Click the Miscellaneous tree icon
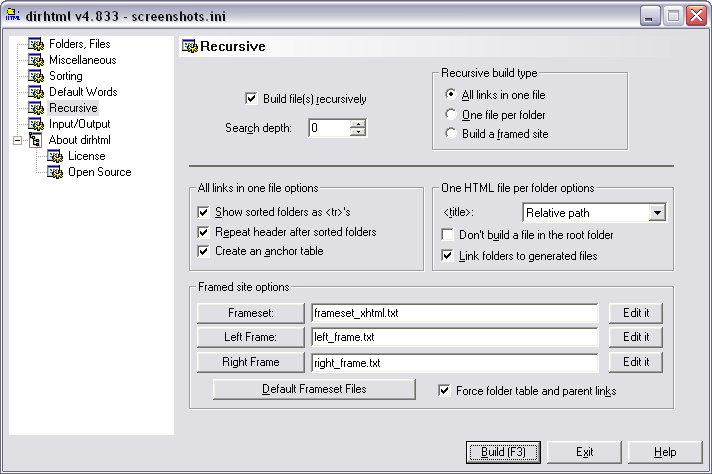 [x=36, y=60]
